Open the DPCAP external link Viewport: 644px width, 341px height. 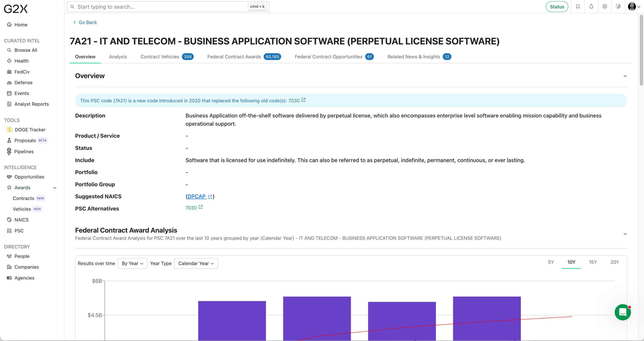200,196
